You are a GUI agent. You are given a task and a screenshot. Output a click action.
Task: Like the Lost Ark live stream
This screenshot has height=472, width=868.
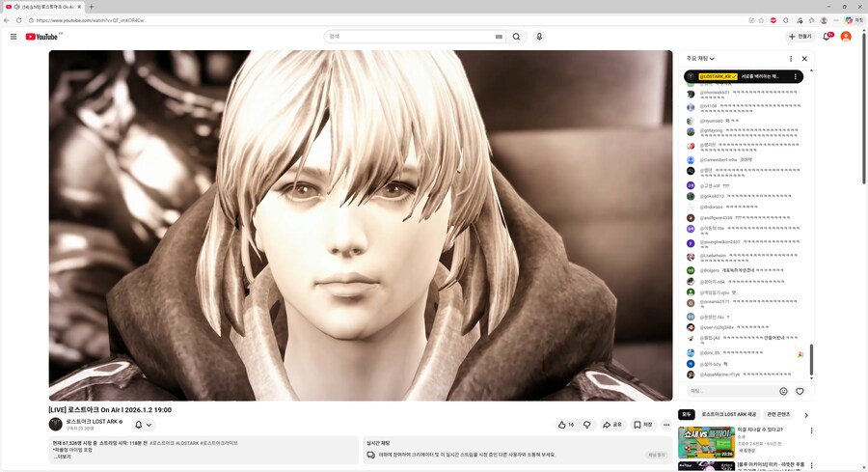565,424
